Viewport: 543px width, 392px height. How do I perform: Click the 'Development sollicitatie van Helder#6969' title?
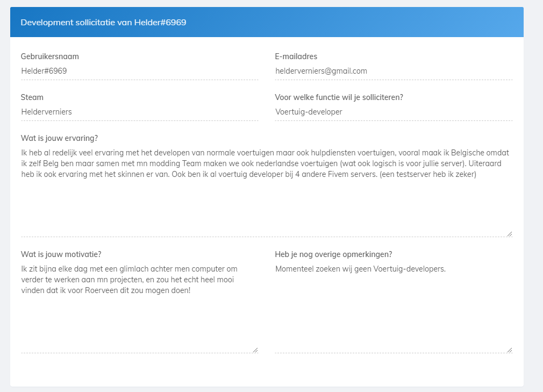coord(103,23)
